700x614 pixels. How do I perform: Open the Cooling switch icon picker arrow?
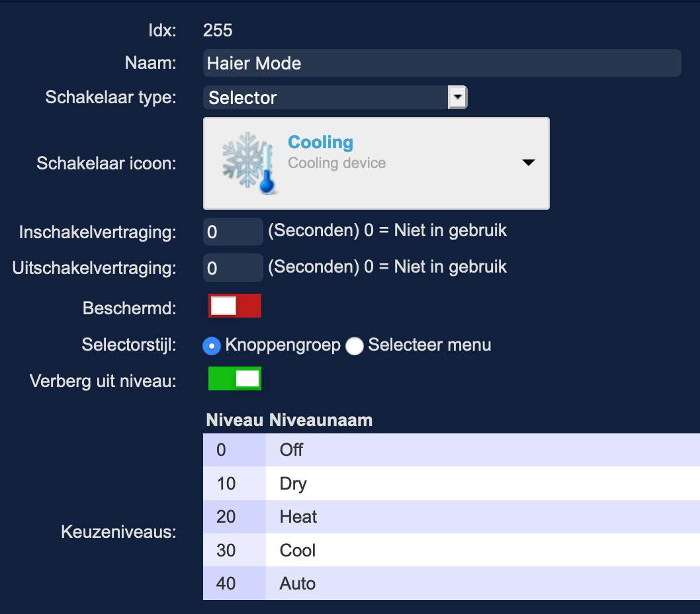tap(529, 163)
